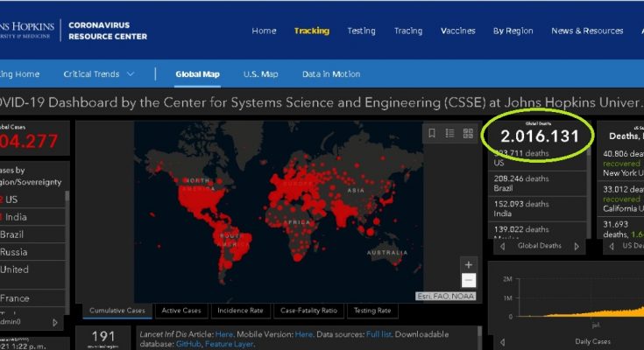
Task: Open the Full list data sources link
Action: click(x=379, y=334)
